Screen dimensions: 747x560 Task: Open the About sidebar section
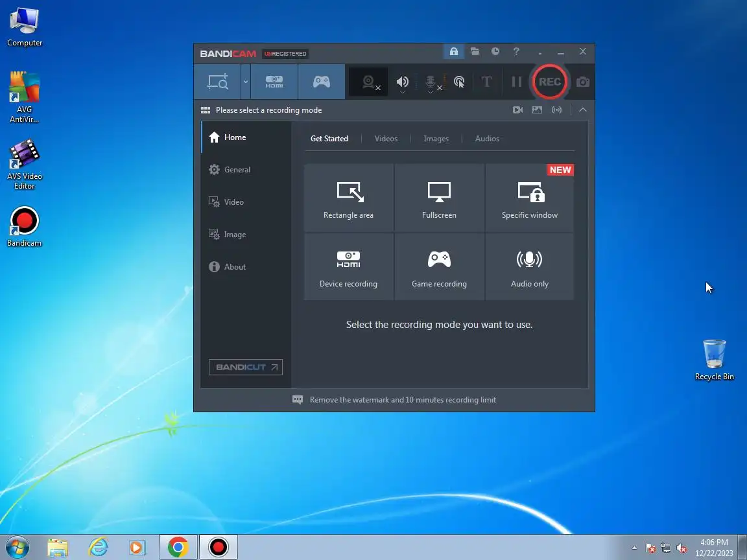click(x=246, y=266)
